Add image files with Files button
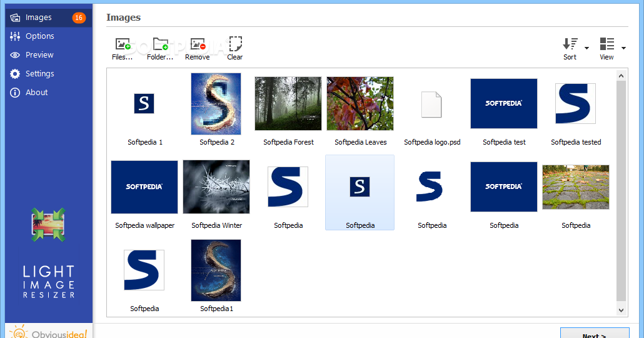Screen dimensions: 644x338 pyautogui.click(x=123, y=49)
